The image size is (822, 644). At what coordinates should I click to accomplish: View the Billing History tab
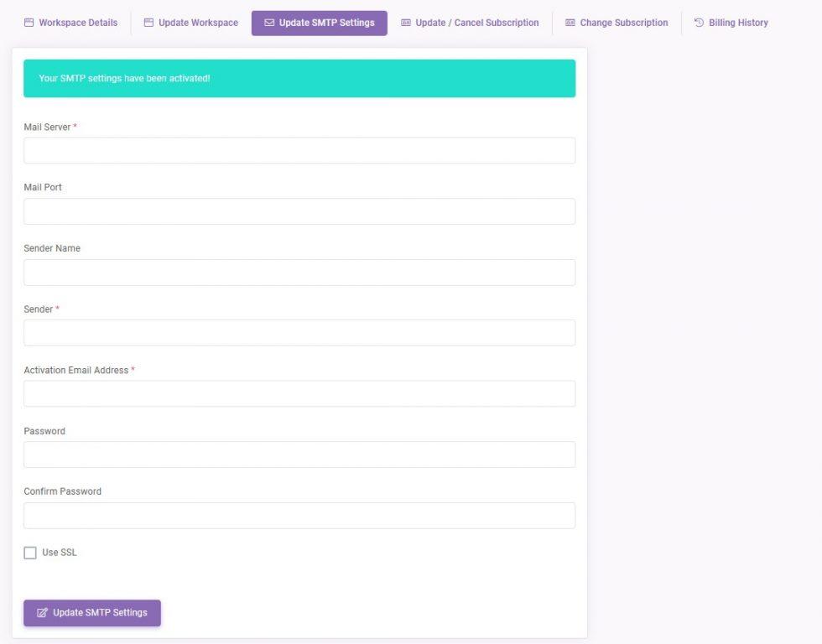(x=738, y=23)
